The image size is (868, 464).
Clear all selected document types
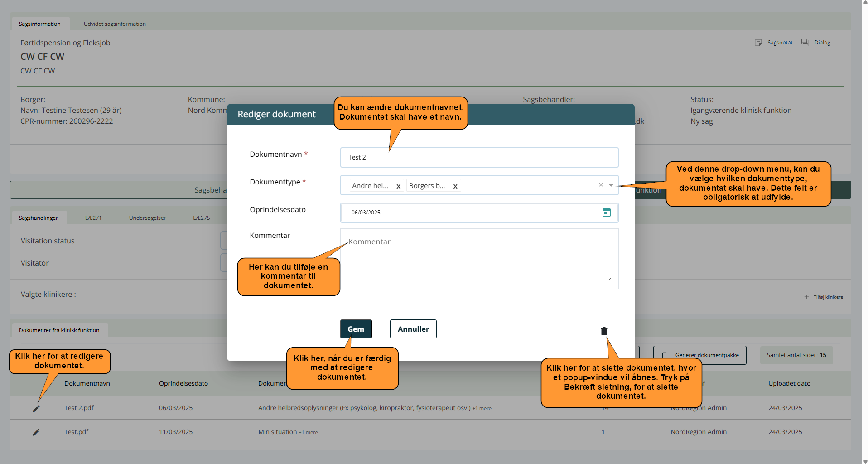pyautogui.click(x=601, y=185)
